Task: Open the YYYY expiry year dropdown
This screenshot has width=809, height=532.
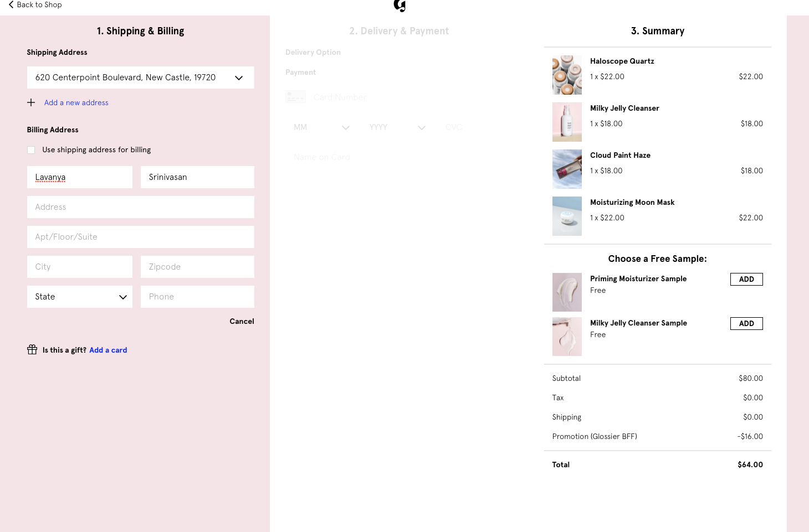Action: (x=397, y=127)
